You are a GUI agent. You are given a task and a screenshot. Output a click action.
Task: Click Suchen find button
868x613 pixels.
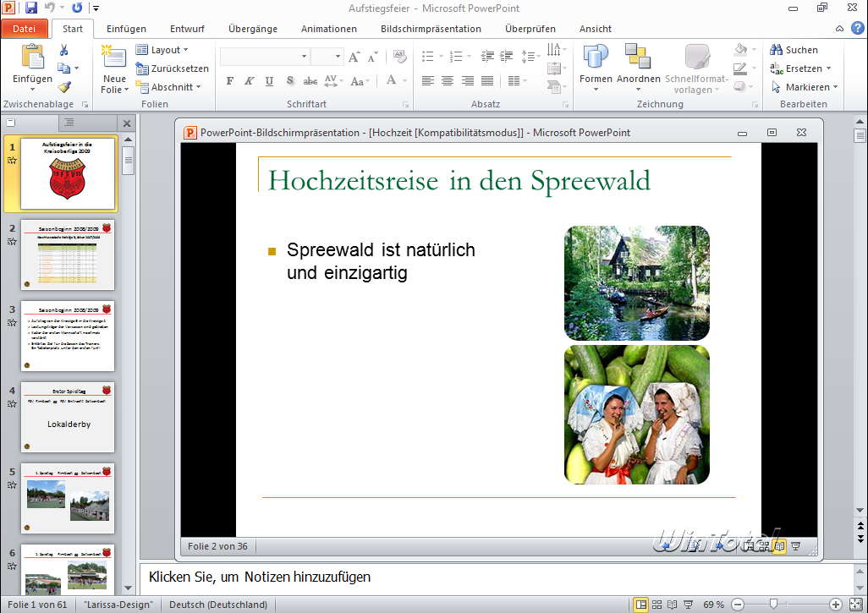coord(794,50)
